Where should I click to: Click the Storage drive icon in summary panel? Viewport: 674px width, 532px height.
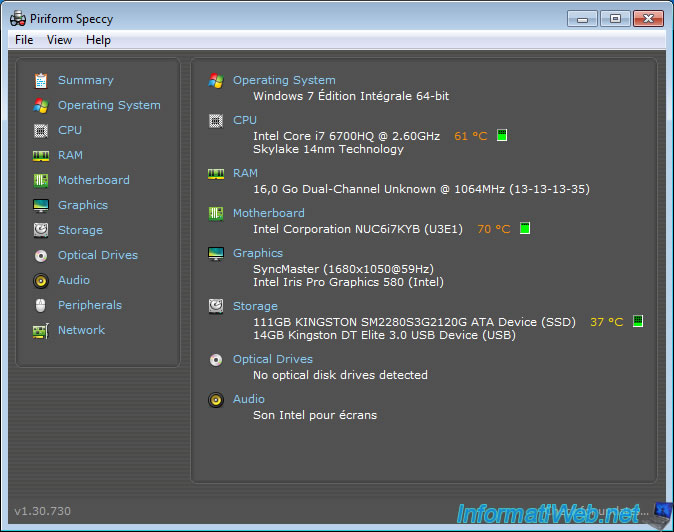tap(216, 306)
